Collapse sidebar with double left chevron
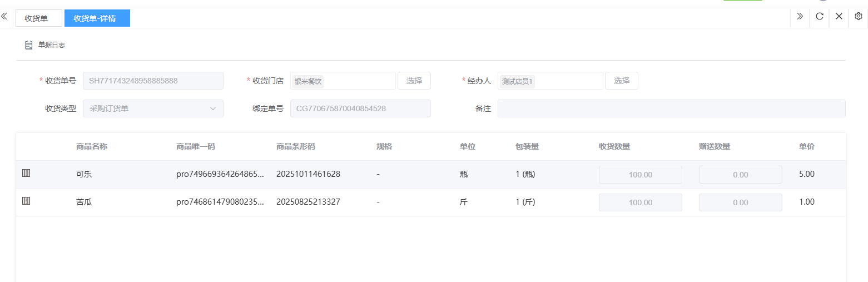The image size is (868, 282). click(4, 17)
